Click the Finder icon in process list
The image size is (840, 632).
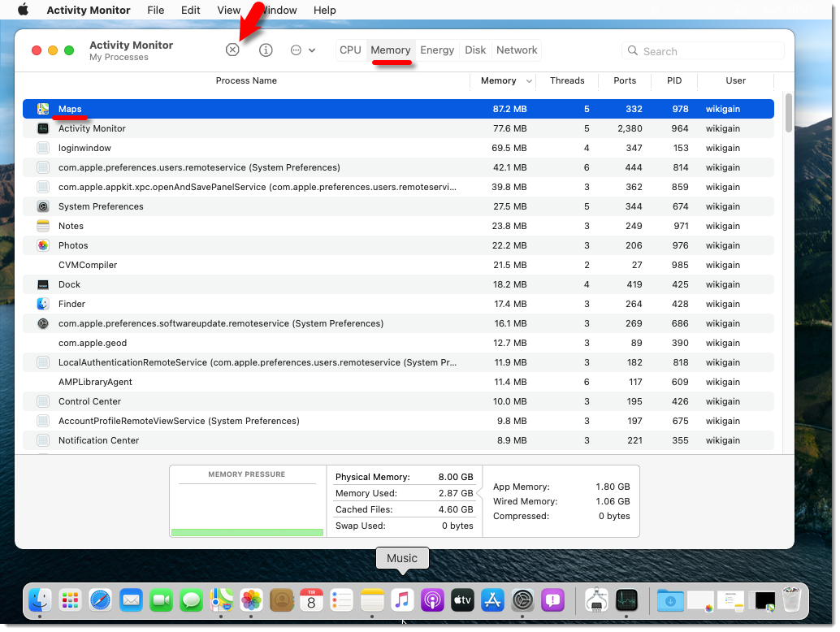click(x=43, y=304)
